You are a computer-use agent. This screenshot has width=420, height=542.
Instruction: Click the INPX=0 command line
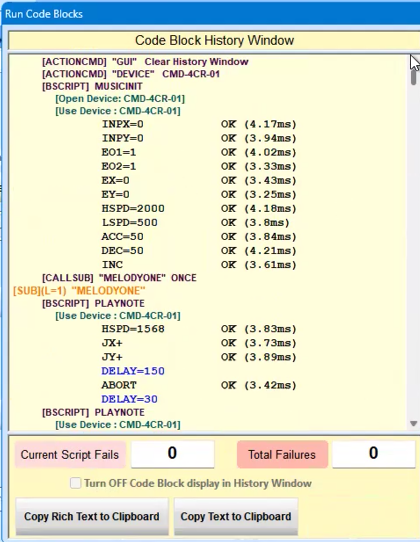tap(199, 124)
